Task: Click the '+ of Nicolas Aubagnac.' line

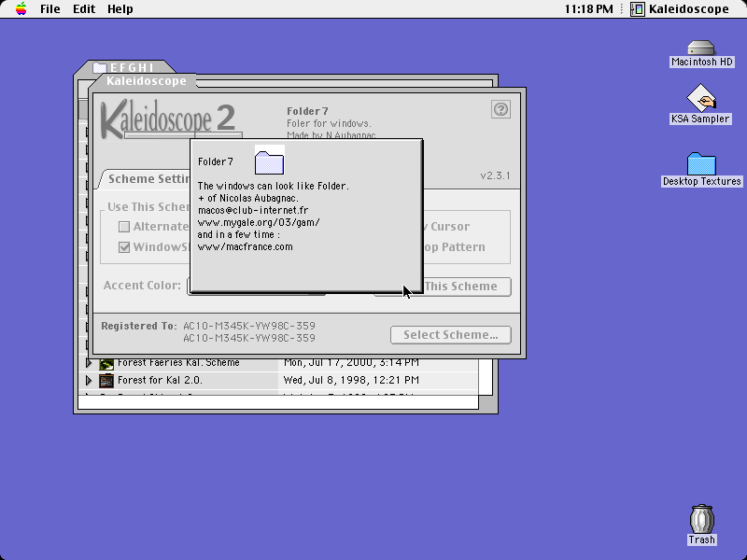Action: point(248,198)
